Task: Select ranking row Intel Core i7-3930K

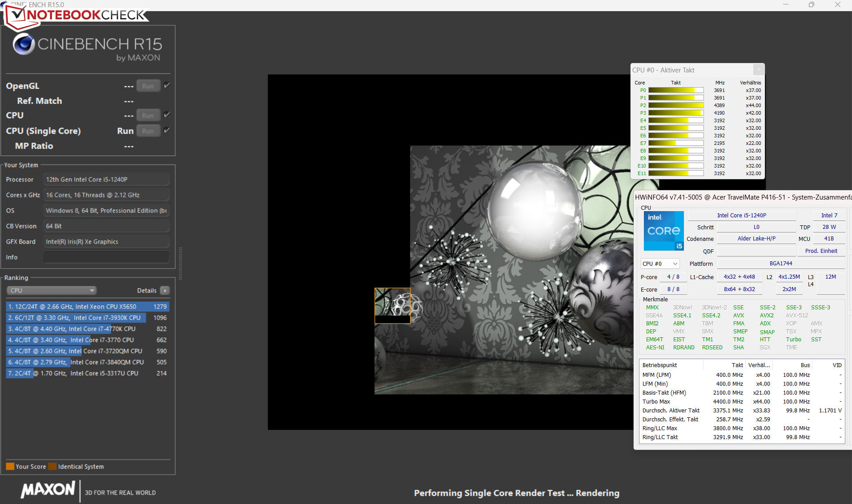Action: pos(87,318)
